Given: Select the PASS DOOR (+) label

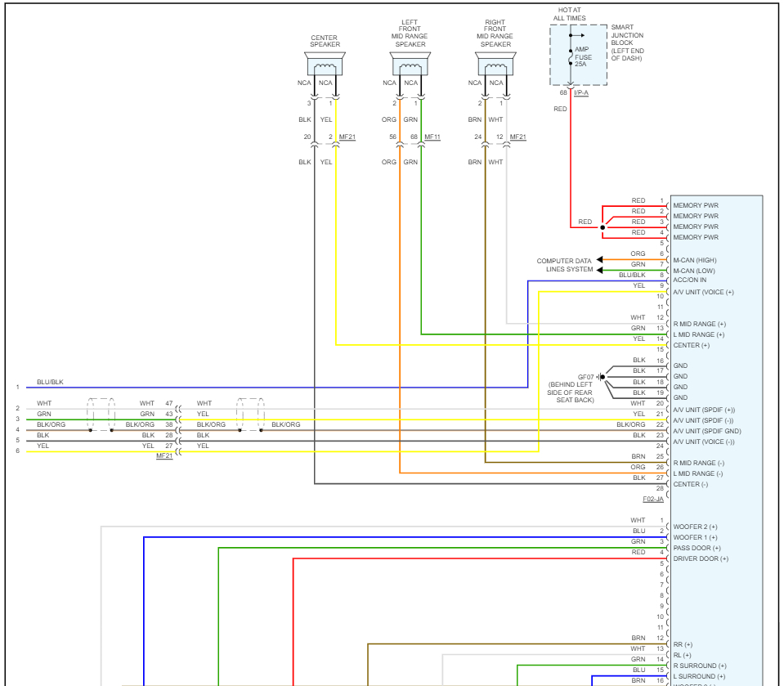Looking at the screenshot, I should (x=697, y=548).
